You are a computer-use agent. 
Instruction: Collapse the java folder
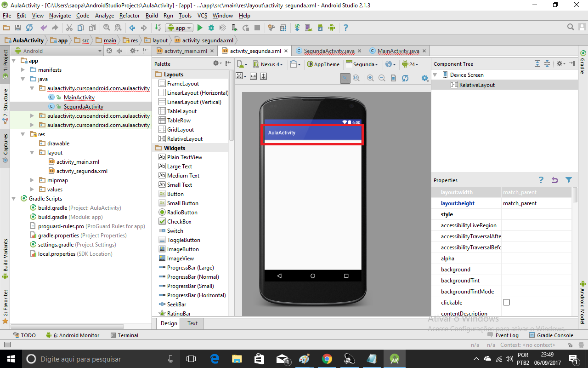23,79
